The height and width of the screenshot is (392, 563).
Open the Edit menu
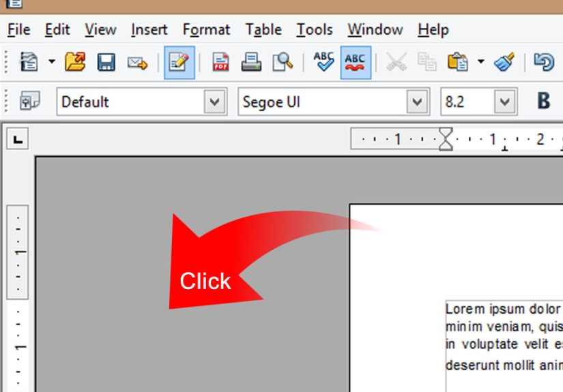57,29
